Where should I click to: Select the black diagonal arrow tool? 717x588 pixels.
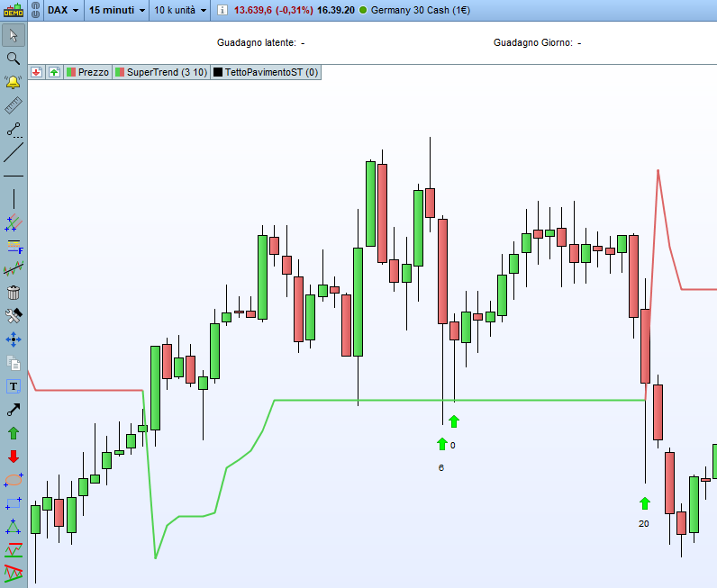pyautogui.click(x=14, y=410)
